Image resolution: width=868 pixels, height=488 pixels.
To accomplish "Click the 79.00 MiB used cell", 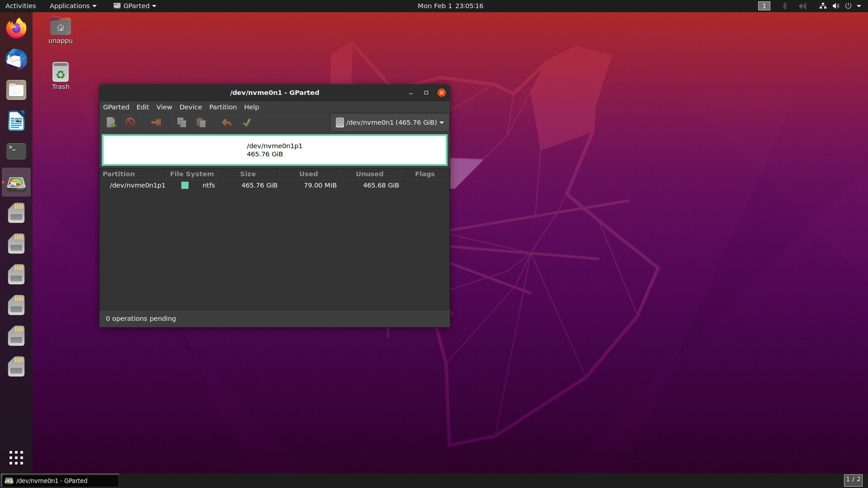I will coord(320,185).
